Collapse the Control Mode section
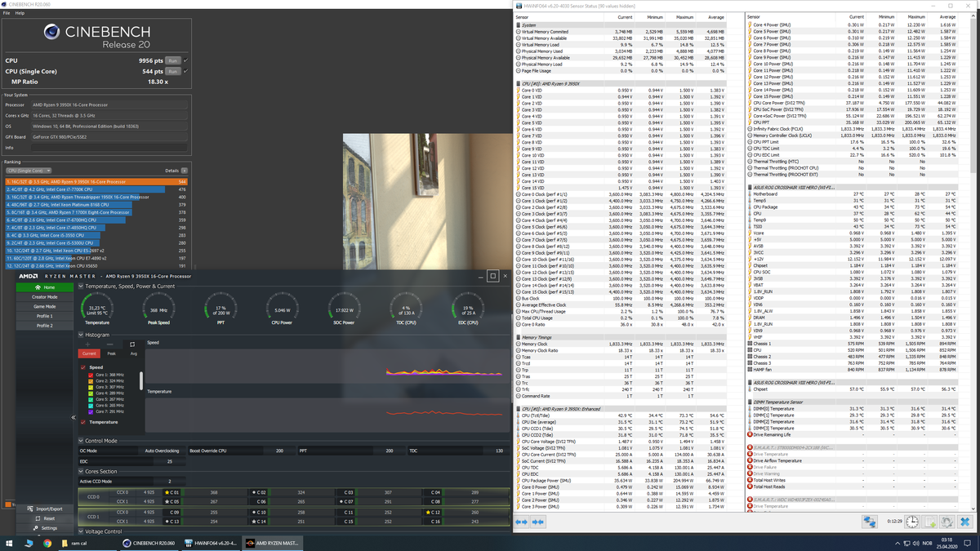Screen dimensions: 980x551 pos(81,441)
